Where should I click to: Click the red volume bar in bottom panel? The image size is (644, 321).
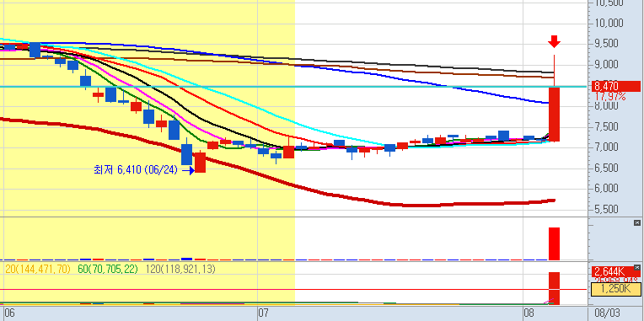tap(554, 288)
